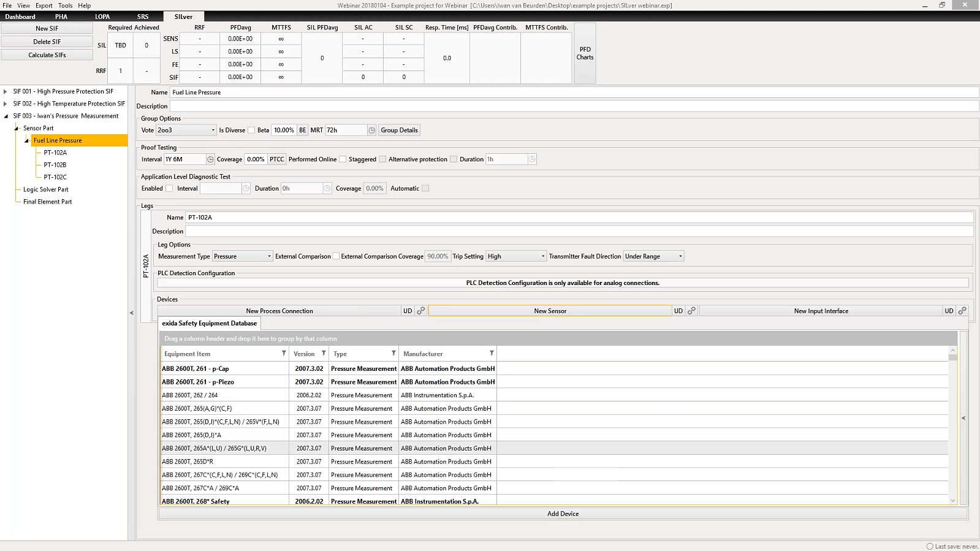
Task: Filter the Type column
Action: [393, 353]
